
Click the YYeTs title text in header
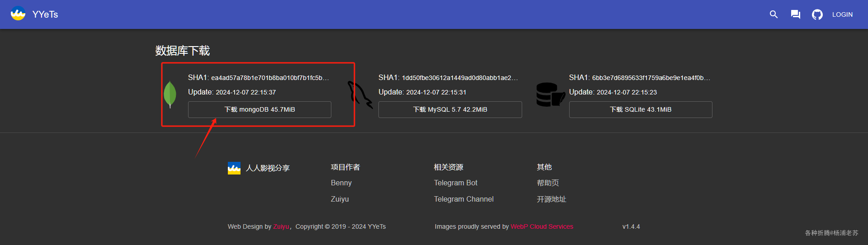tap(45, 14)
